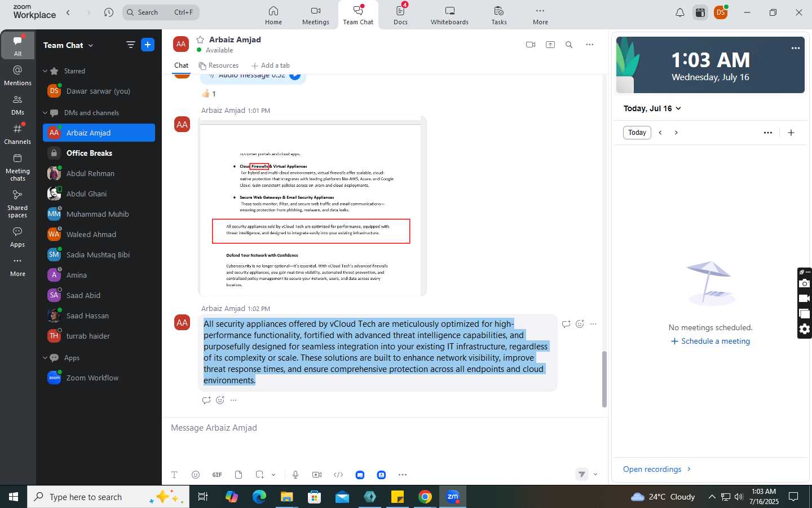The width and height of the screenshot is (812, 508).
Task: Open the shared document image thumbnail
Action: click(x=312, y=206)
